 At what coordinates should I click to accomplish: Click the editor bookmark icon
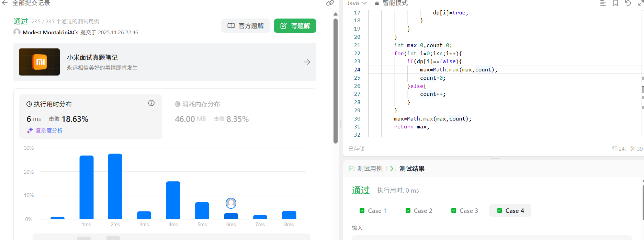pyautogui.click(x=615, y=3)
